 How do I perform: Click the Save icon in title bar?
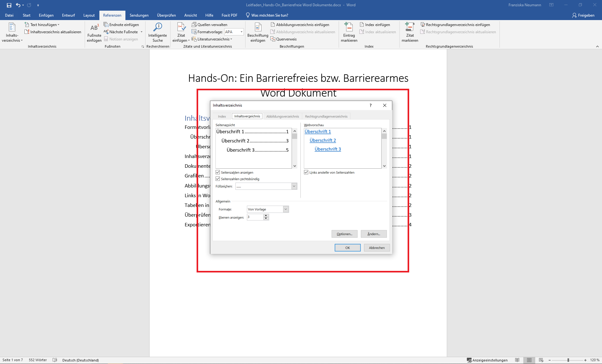9,5
